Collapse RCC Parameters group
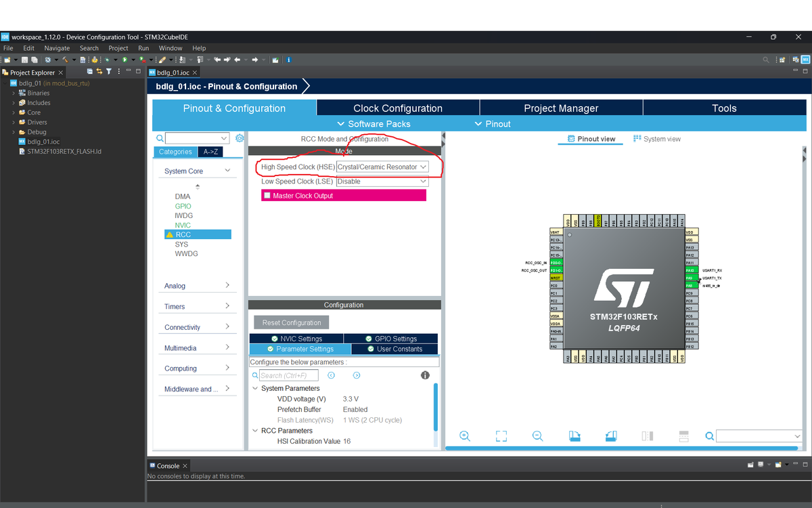 pos(255,431)
